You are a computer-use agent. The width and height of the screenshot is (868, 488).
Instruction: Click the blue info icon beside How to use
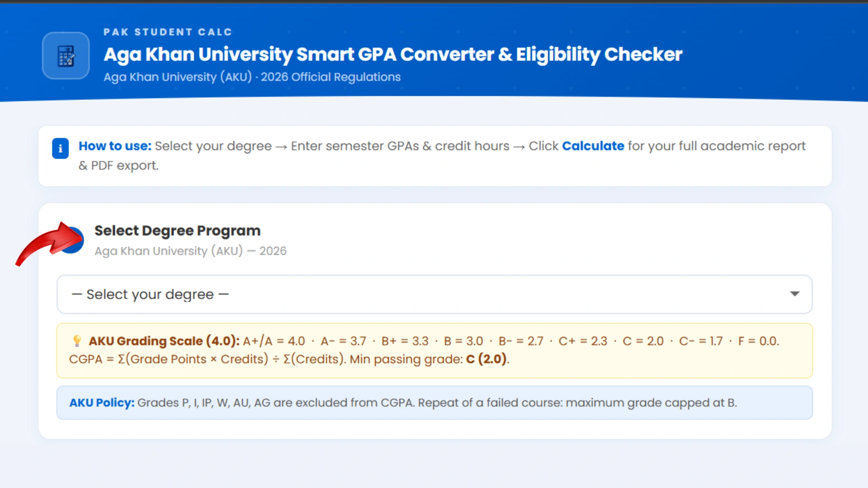tap(60, 148)
